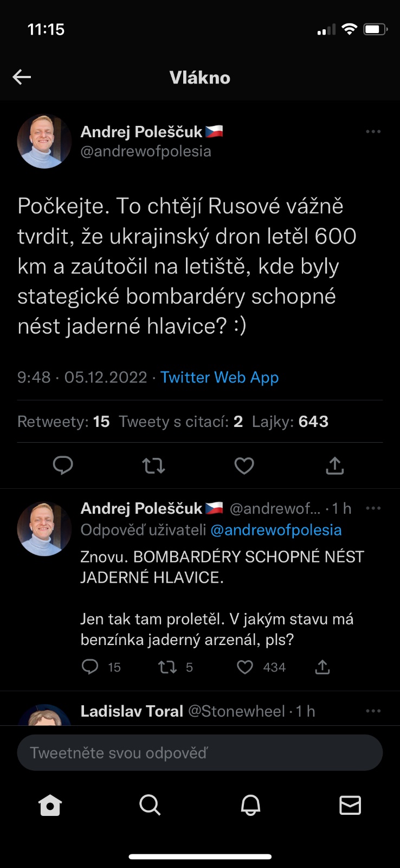Open the @andrewofpolesia mention link in reply
Image resolution: width=400 pixels, height=868 pixels.
276,530
